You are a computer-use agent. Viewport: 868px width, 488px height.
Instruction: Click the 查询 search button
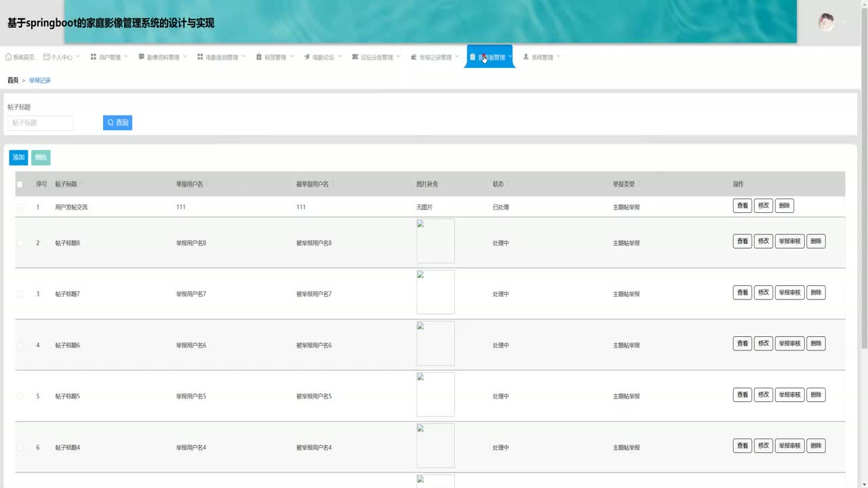117,123
